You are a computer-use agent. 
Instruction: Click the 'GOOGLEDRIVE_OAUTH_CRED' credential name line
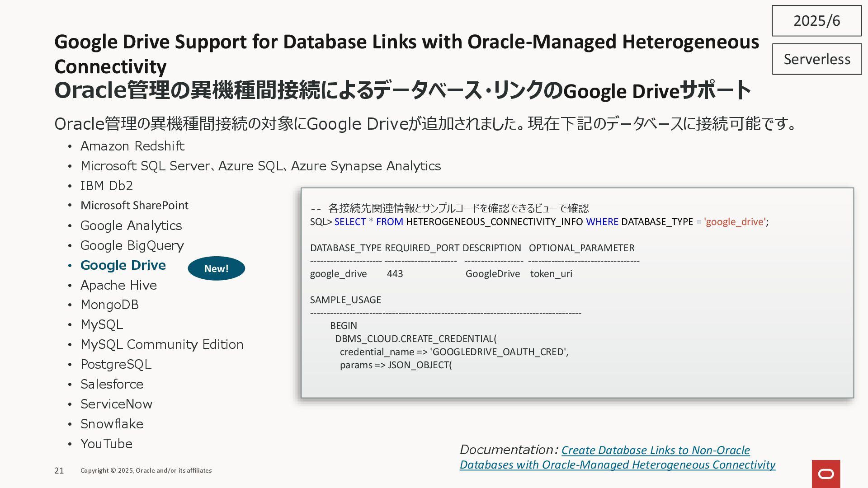[x=454, y=352]
